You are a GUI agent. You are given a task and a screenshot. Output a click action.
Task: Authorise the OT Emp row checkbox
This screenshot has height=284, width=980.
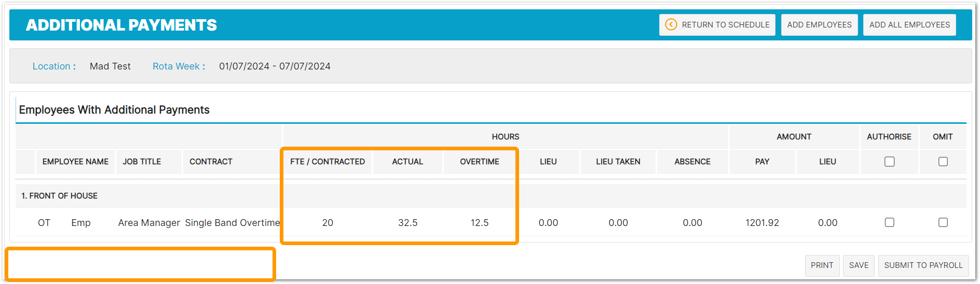pos(889,222)
